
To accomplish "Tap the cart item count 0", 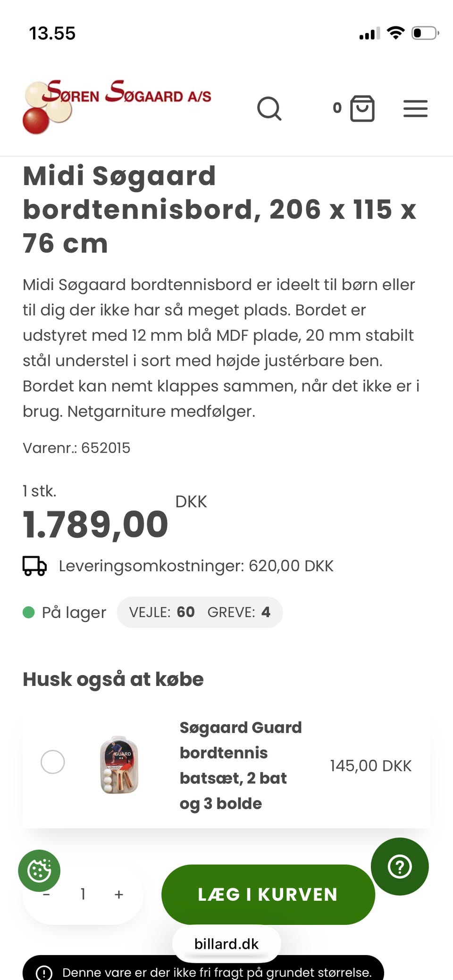I will click(337, 108).
